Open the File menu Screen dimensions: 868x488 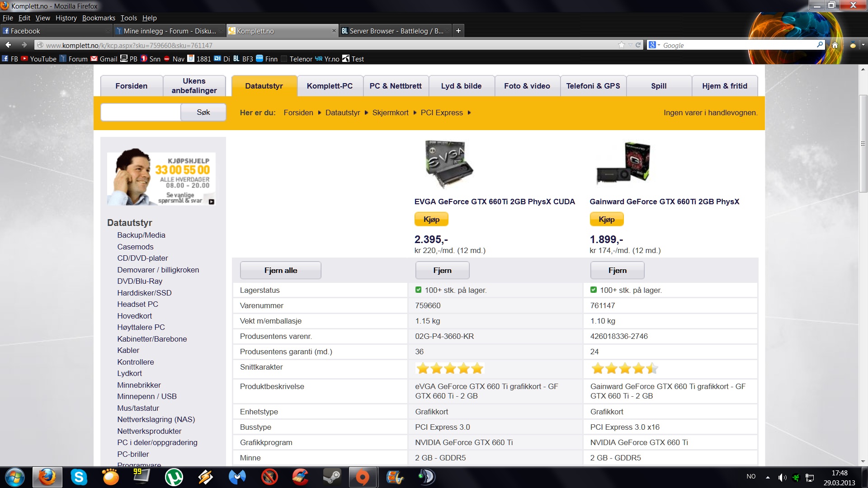tap(8, 18)
